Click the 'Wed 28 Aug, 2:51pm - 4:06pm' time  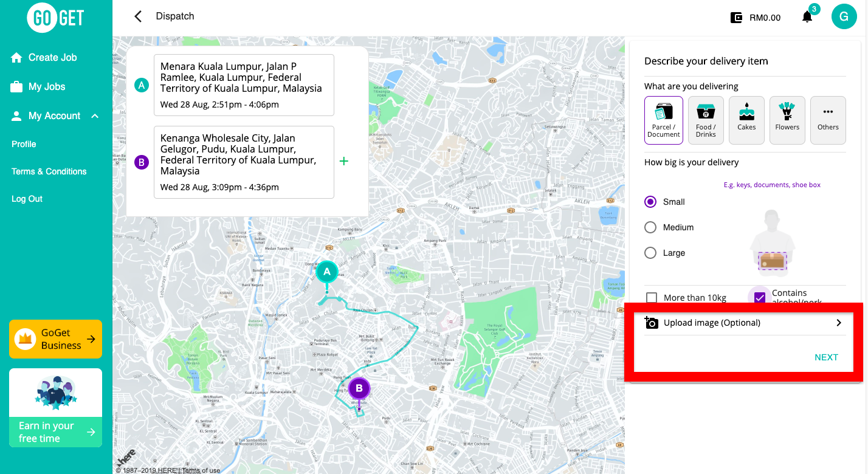tap(219, 105)
